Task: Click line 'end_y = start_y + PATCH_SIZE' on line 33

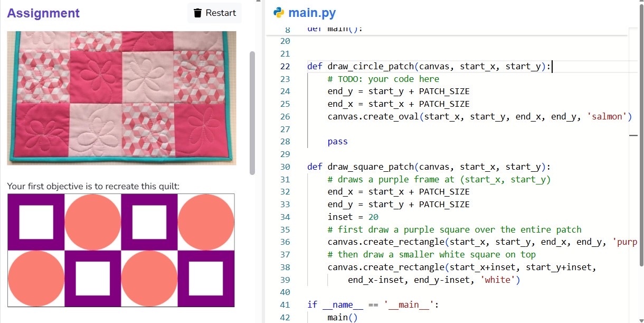Action: (x=399, y=205)
